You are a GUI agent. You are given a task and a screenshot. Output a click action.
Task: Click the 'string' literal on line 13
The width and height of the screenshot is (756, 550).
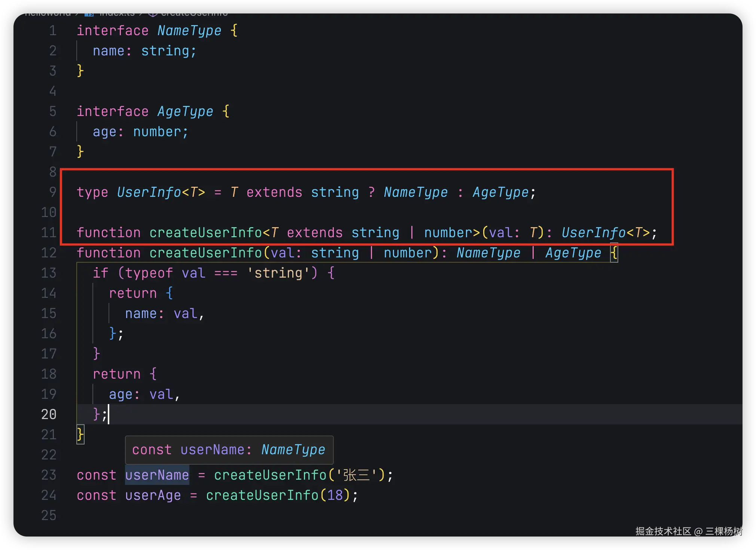[x=278, y=273]
